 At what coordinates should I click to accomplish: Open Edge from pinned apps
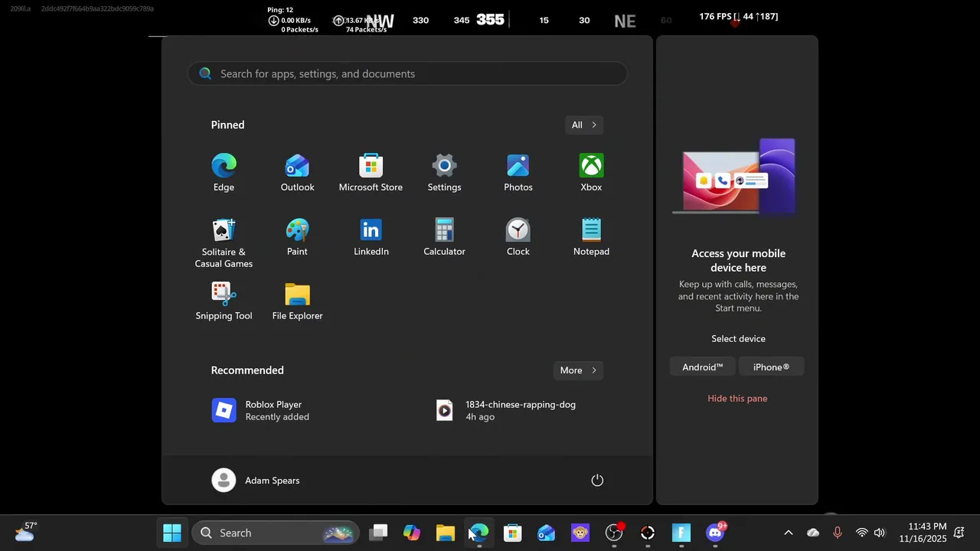[x=224, y=173]
